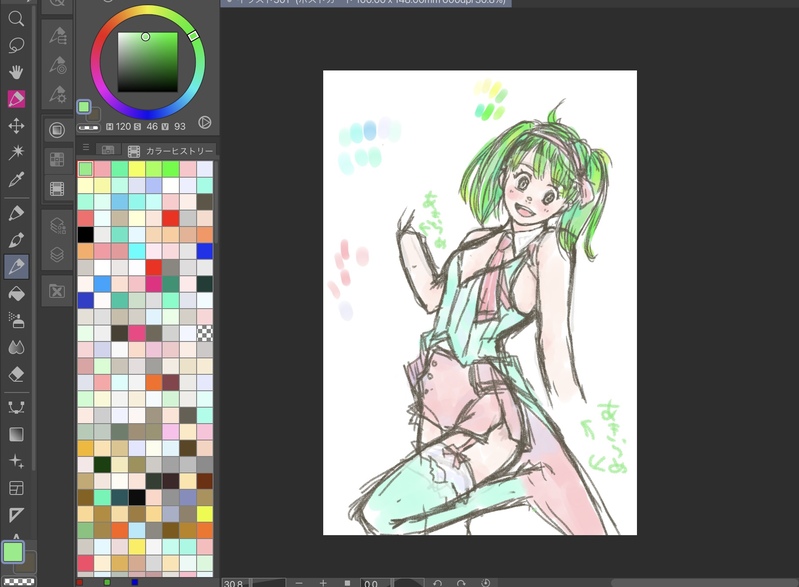Screen dimensions: 799x587
Task: Pick the first light green history swatch
Action: 86,169
